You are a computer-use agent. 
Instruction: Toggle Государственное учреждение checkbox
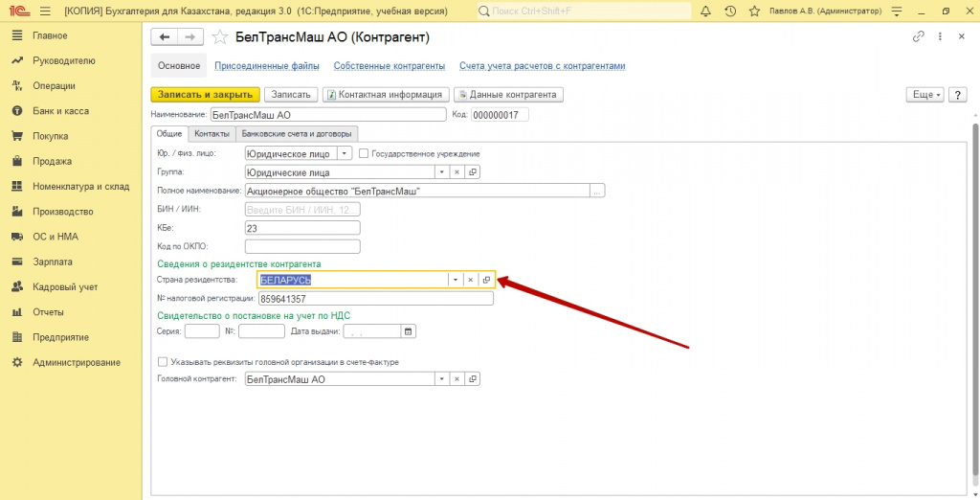(364, 153)
